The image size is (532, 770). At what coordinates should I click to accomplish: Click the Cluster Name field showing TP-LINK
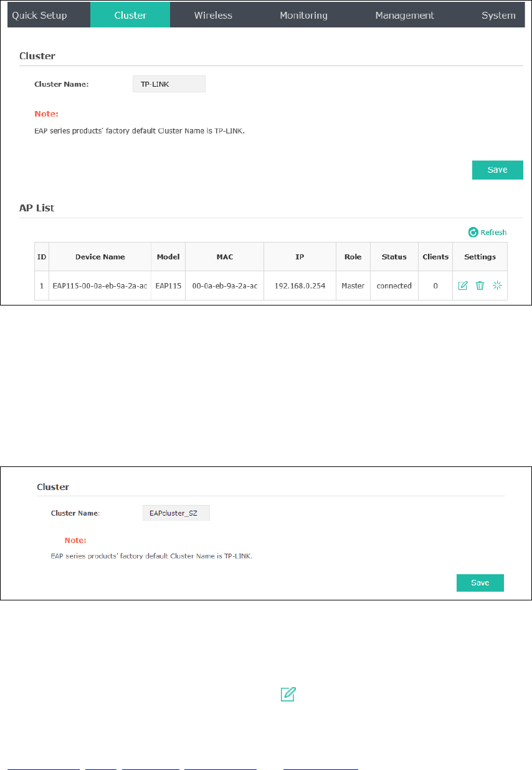(x=169, y=84)
